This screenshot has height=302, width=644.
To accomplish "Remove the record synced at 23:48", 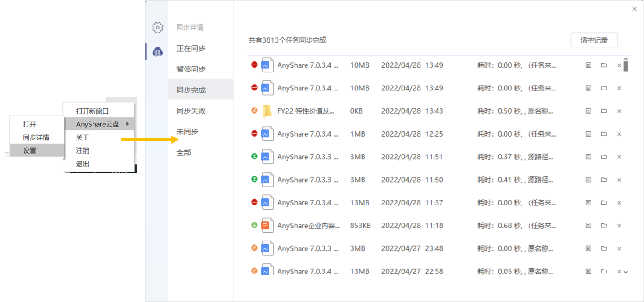I will tap(619, 248).
